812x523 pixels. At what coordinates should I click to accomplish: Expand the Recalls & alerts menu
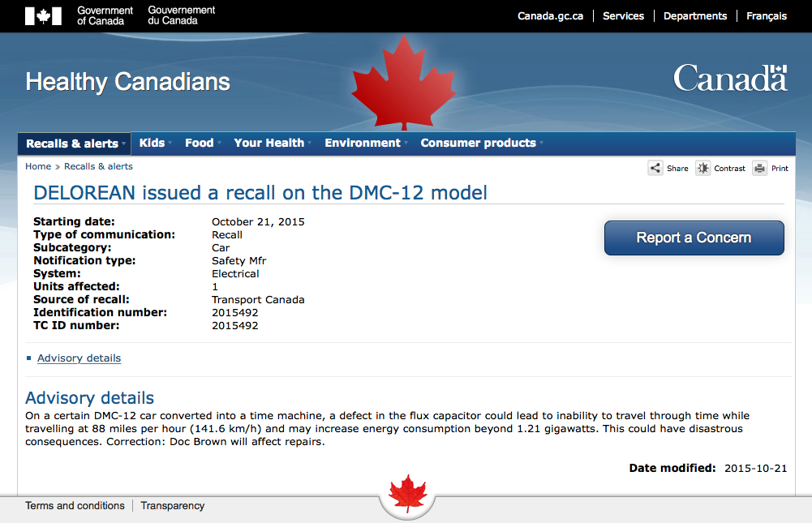[75, 144]
